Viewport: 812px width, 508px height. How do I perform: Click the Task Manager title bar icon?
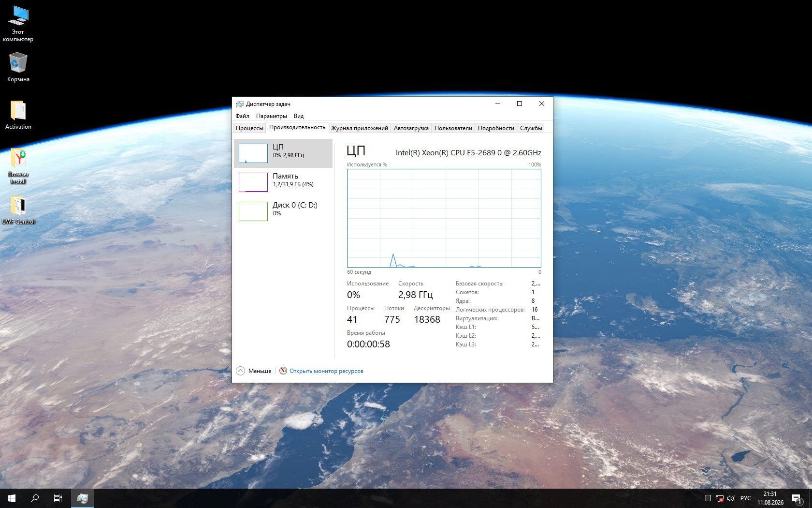coord(239,104)
